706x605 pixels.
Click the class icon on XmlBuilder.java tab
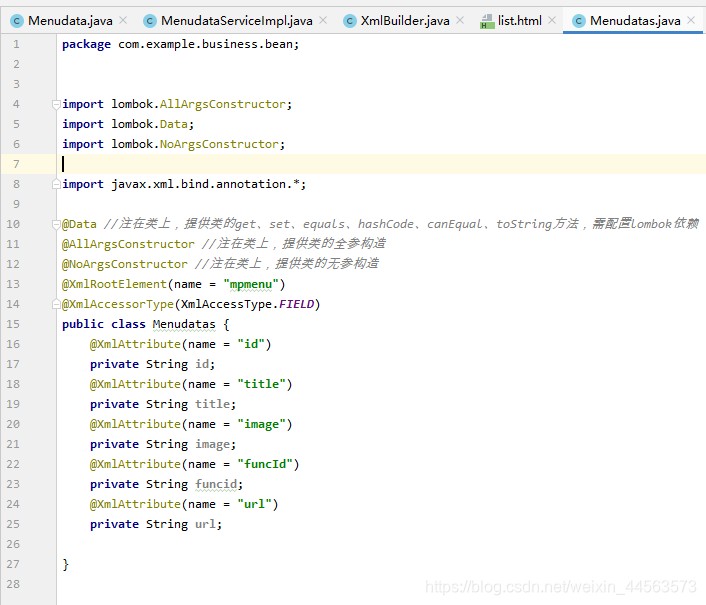(349, 21)
